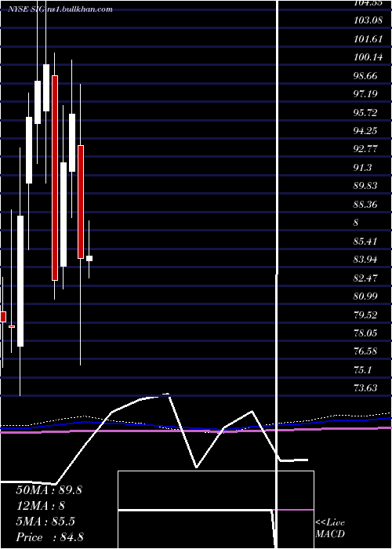Click the 94.25 axis value

point(365,131)
